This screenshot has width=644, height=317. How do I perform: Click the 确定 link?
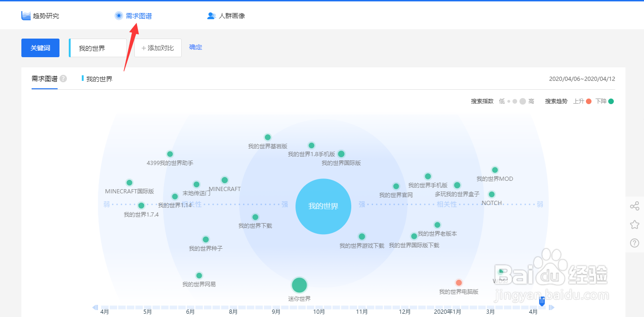(x=196, y=47)
